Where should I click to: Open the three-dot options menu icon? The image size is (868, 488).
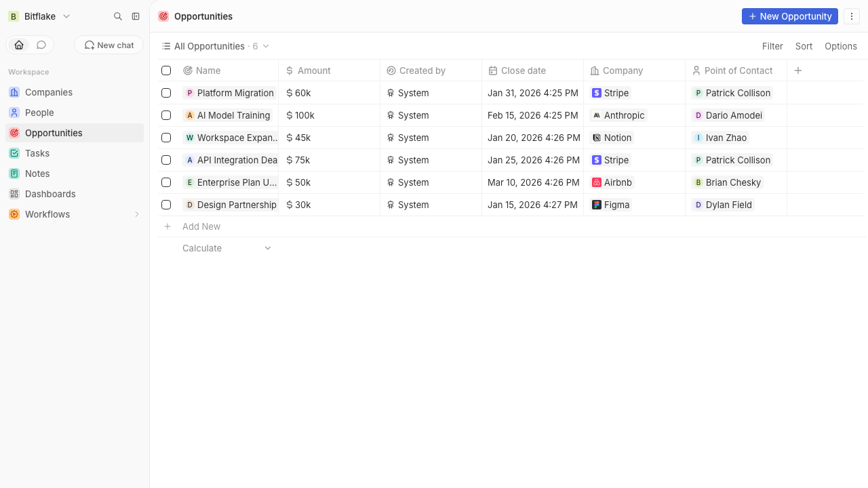pos(852,16)
